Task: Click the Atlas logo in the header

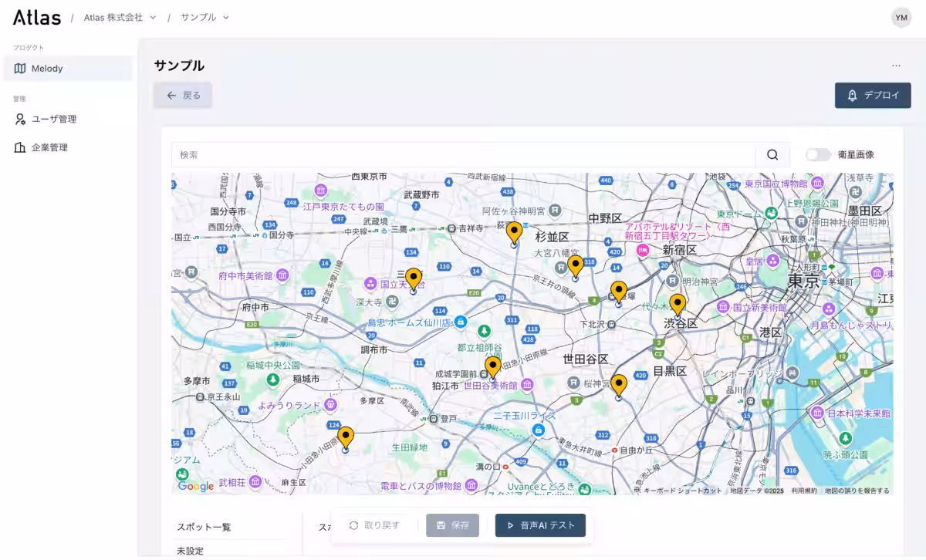Action: pos(36,17)
